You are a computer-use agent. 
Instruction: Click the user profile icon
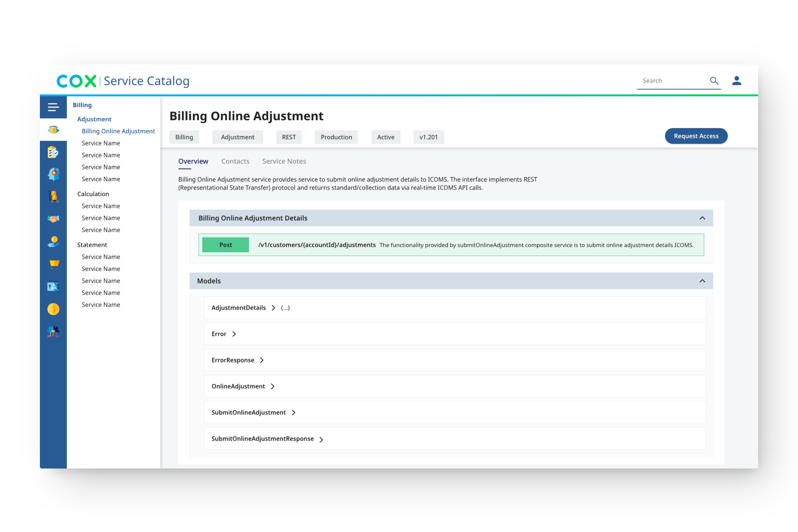(x=736, y=81)
